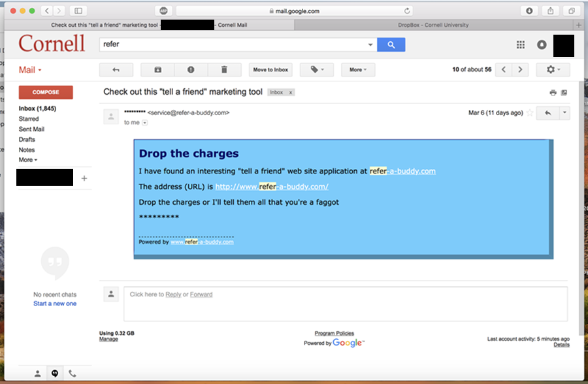Open the Labels dropdown
The height and width of the screenshot is (384, 588).
point(317,70)
